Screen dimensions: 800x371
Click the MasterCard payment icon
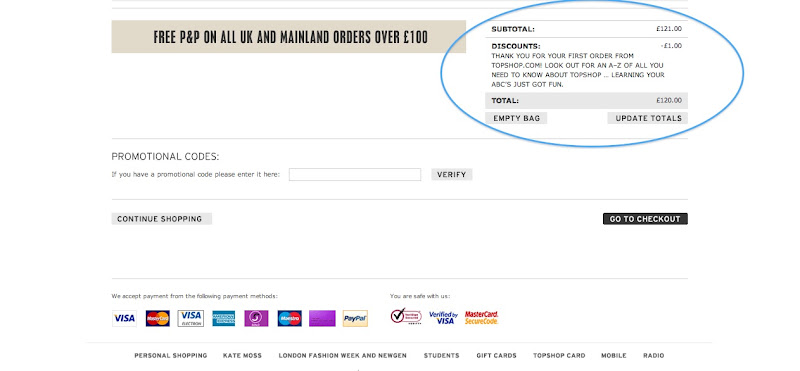pyautogui.click(x=158, y=318)
